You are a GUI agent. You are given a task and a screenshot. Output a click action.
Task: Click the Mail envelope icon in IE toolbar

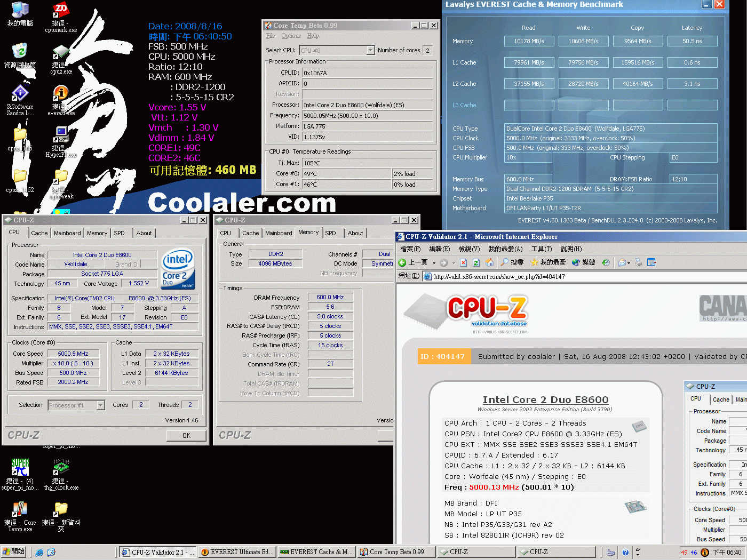point(622,262)
